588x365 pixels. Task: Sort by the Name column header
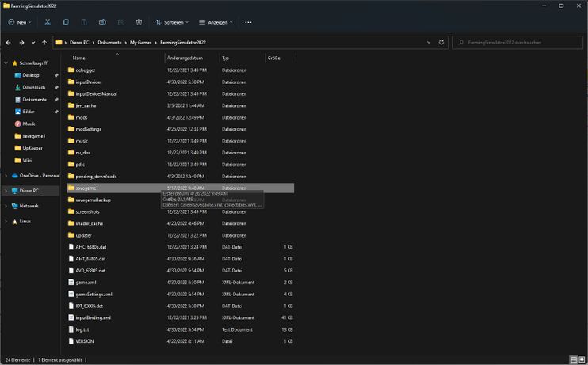coord(78,58)
